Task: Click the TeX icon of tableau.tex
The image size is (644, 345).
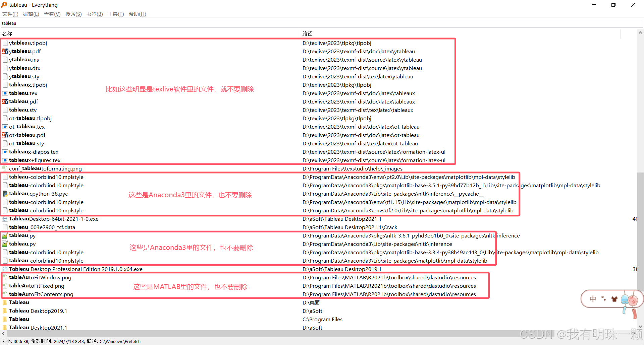Action: (x=5, y=93)
